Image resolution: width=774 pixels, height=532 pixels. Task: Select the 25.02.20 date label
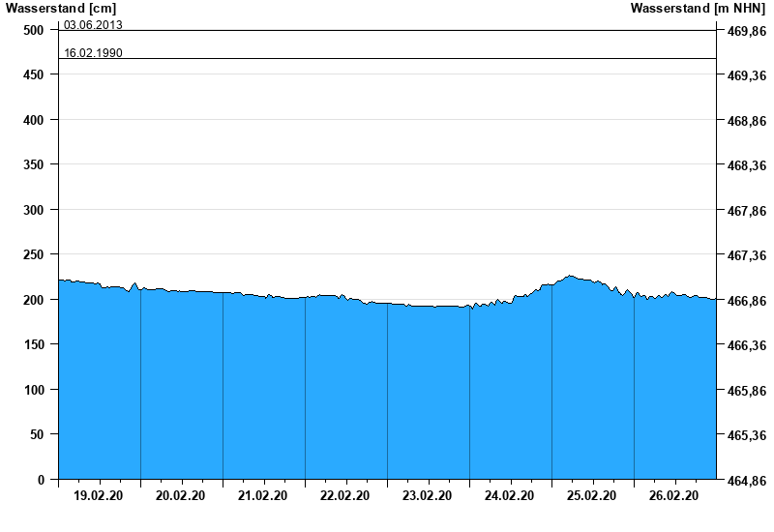point(592,496)
